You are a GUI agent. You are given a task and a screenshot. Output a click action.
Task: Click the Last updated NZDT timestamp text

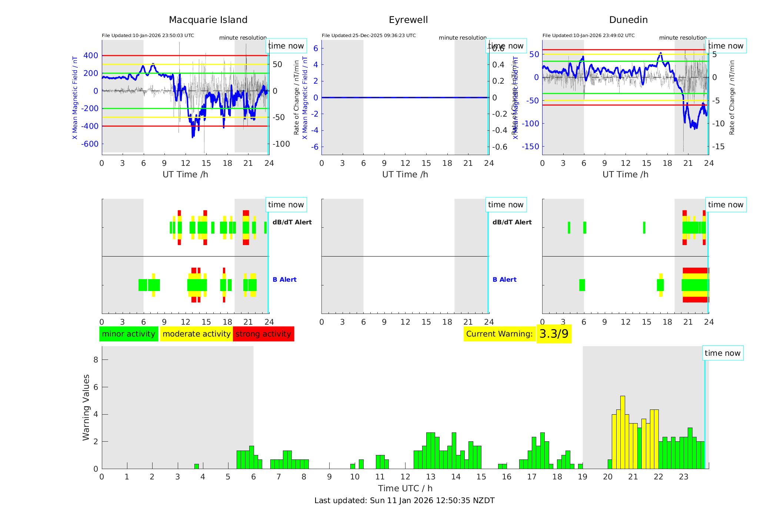(x=404, y=501)
